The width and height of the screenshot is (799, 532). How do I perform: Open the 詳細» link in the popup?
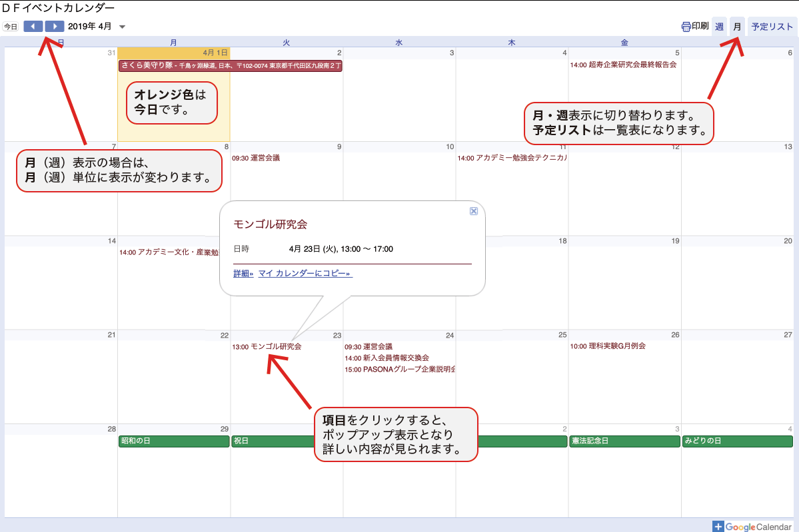243,274
